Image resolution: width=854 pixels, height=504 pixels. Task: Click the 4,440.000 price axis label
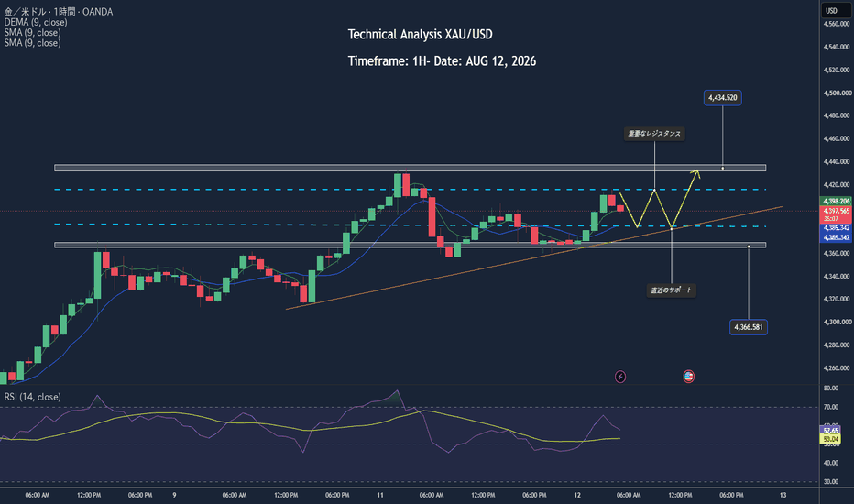click(x=836, y=161)
